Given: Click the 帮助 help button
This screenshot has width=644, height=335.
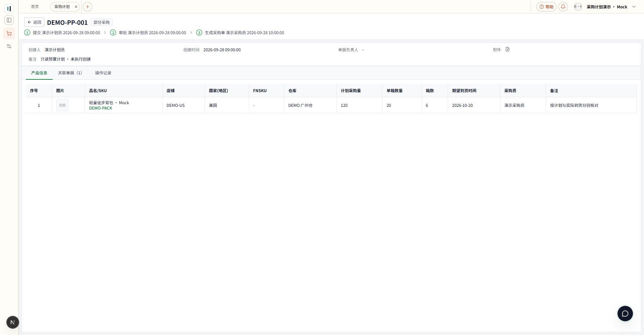Looking at the screenshot, I should click(546, 7).
